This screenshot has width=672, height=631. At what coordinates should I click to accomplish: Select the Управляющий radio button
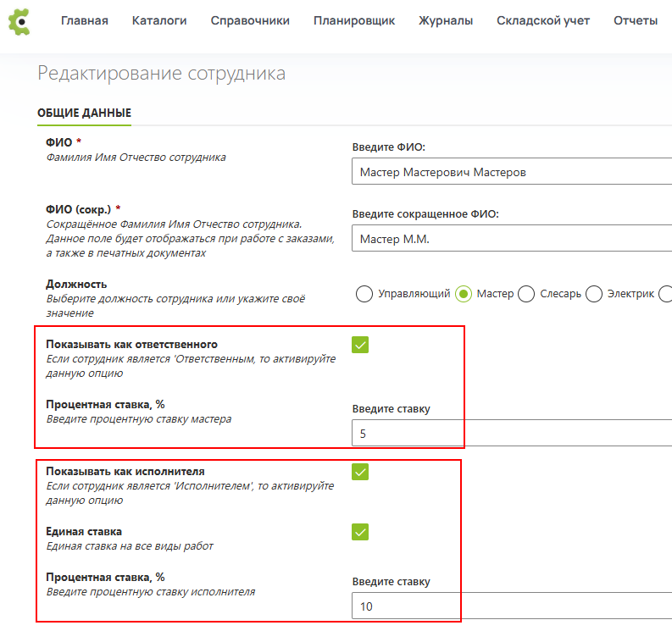(364, 294)
